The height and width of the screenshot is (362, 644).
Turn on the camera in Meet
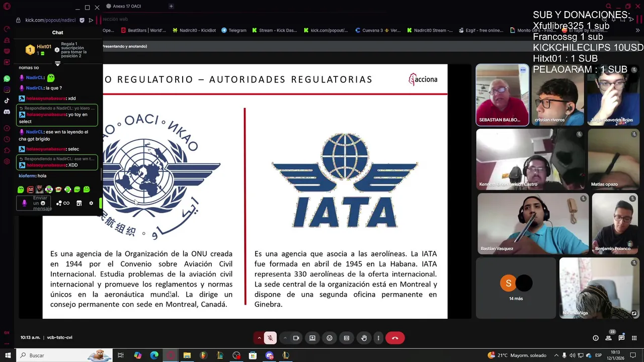pos(296,338)
